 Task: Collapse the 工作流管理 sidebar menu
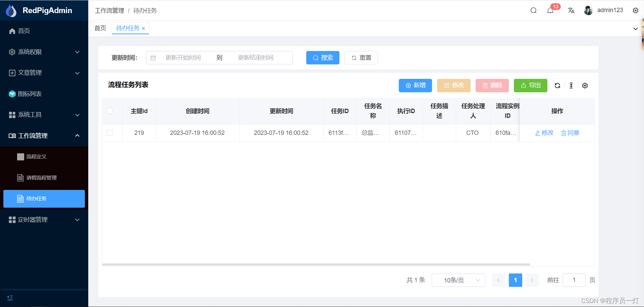[44, 136]
